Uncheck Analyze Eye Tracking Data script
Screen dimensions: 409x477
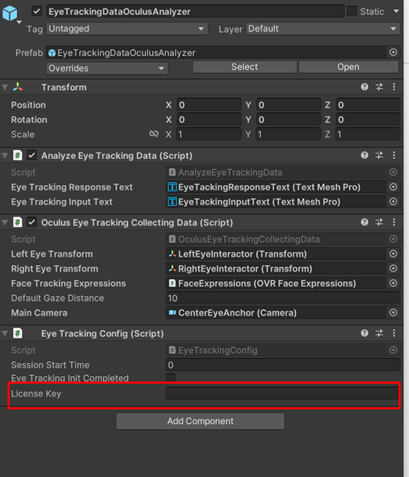(x=32, y=155)
